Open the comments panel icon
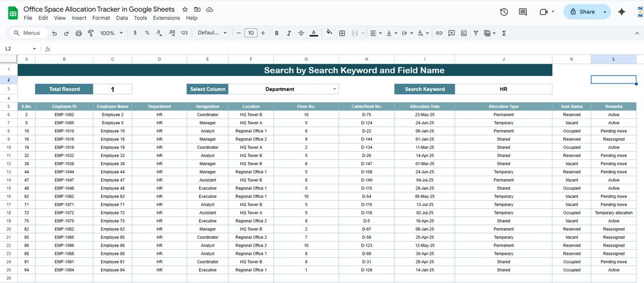This screenshot has height=283, width=644. coord(523,12)
